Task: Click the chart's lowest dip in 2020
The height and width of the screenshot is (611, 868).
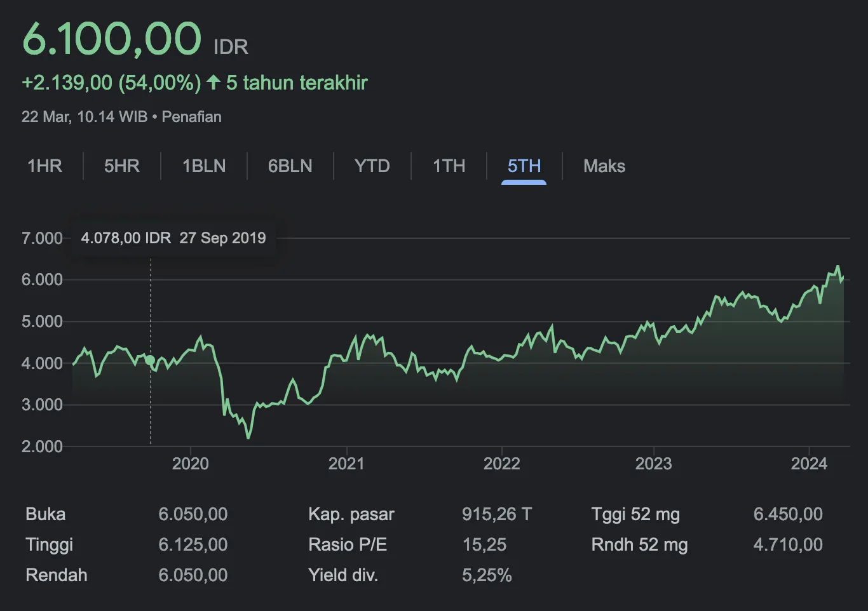Action: click(x=248, y=437)
